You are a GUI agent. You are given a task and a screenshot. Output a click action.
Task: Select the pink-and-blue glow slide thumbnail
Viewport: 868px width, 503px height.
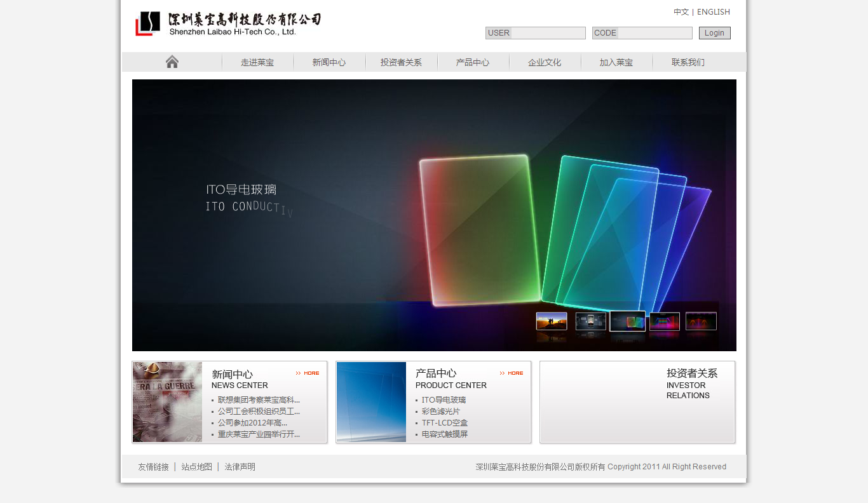pos(664,321)
